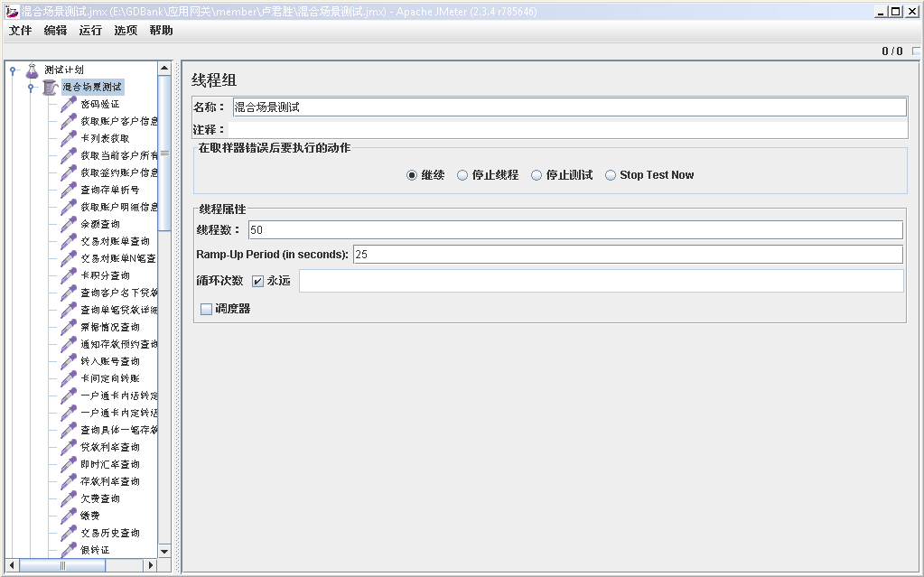Enable the 调度器 scheduler checkbox
The height and width of the screenshot is (577, 924).
206,309
